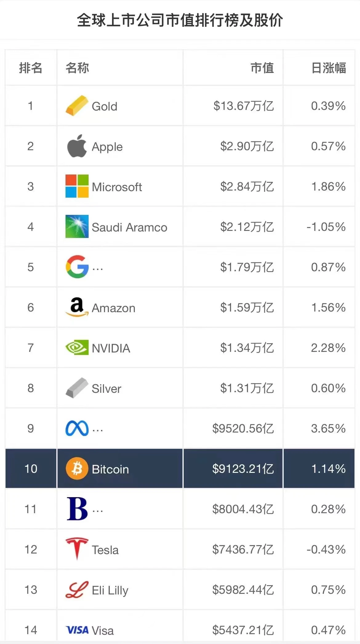
Task: Click the page title 全球上市公司市值排行榜及股价
Action: tap(180, 21)
